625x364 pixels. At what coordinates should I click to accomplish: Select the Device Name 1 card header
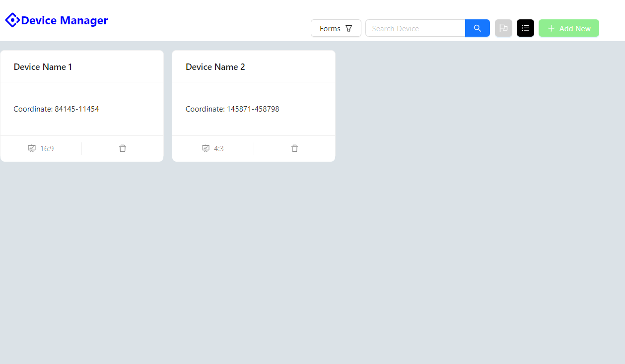click(43, 66)
